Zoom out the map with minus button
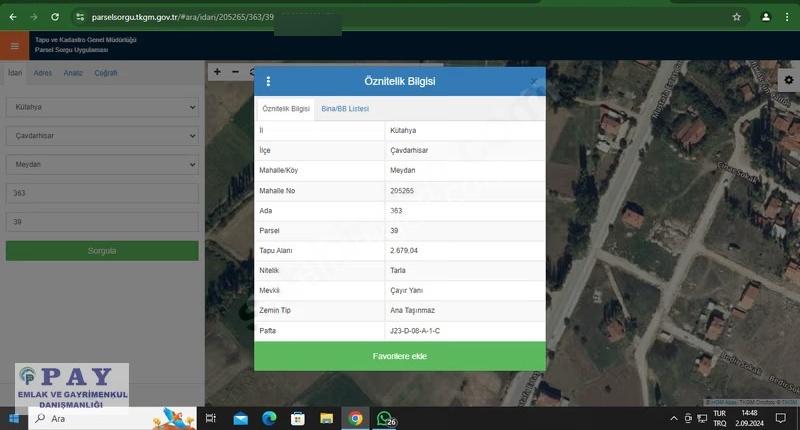This screenshot has width=800, height=430. (x=235, y=72)
